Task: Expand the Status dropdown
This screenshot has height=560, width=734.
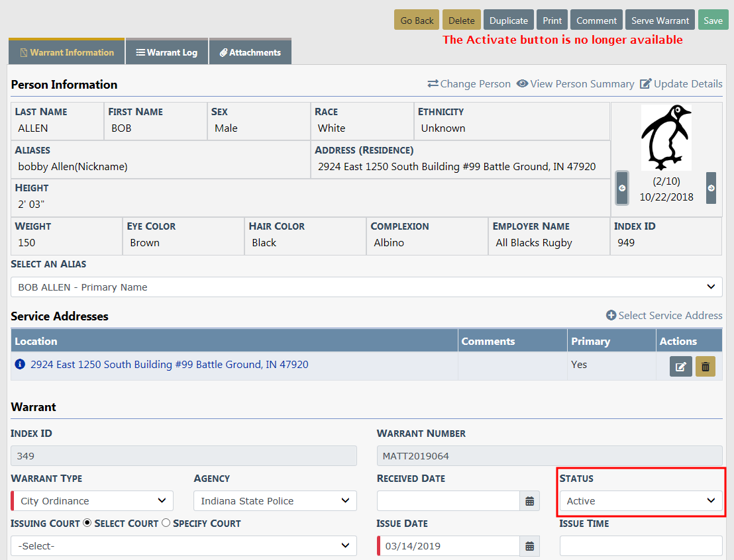Action: 641,501
